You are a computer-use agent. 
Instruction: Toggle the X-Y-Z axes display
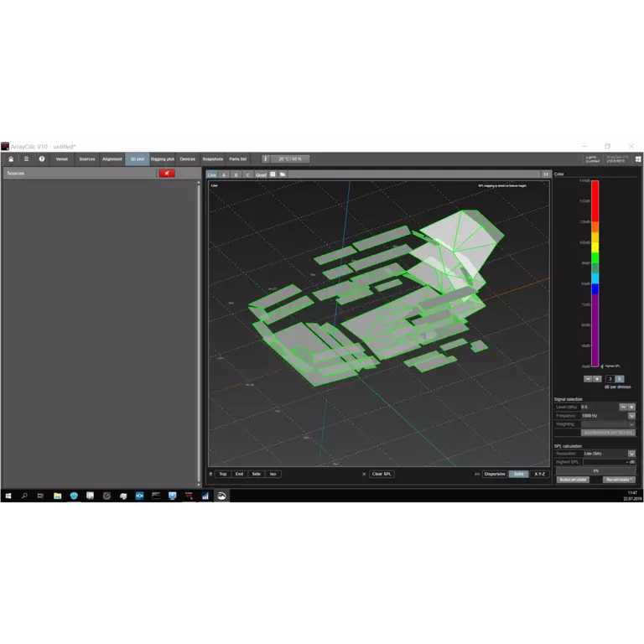click(x=539, y=474)
